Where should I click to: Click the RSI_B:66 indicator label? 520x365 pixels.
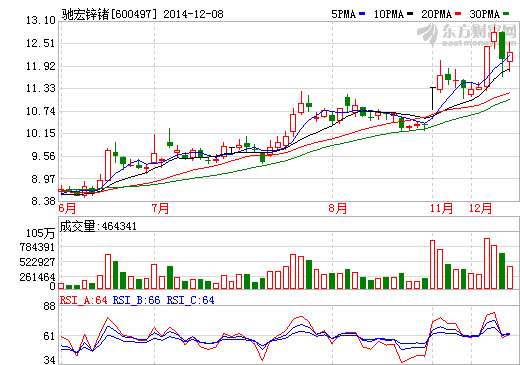pos(136,300)
